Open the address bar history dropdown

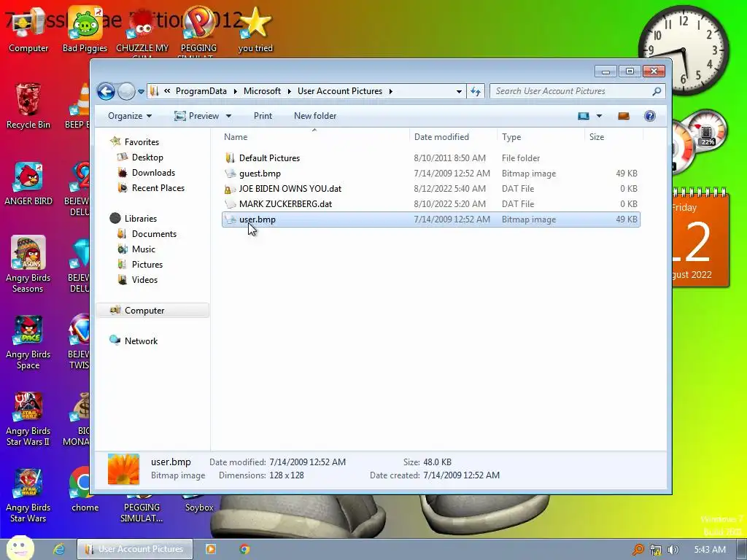click(459, 91)
